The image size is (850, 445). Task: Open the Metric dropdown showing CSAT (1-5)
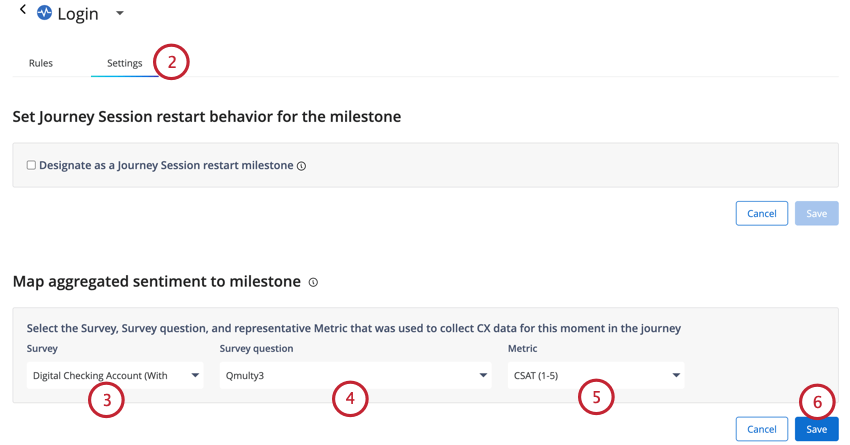(x=596, y=376)
